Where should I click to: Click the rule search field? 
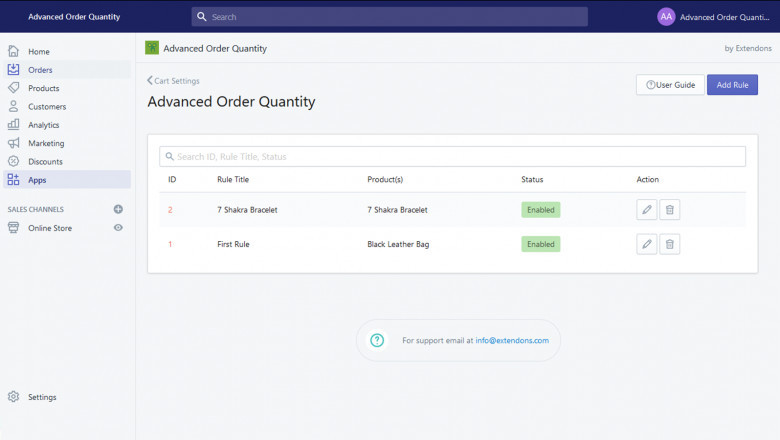tap(452, 157)
